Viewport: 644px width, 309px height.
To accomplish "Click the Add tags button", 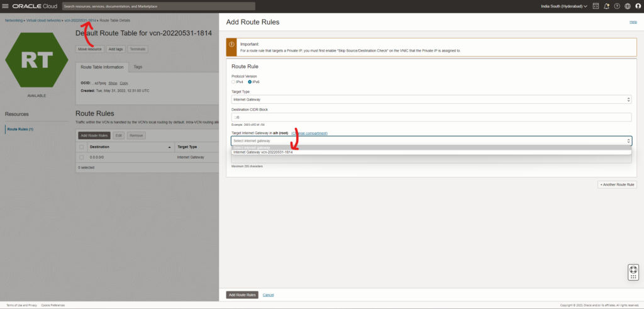I will click(x=116, y=49).
